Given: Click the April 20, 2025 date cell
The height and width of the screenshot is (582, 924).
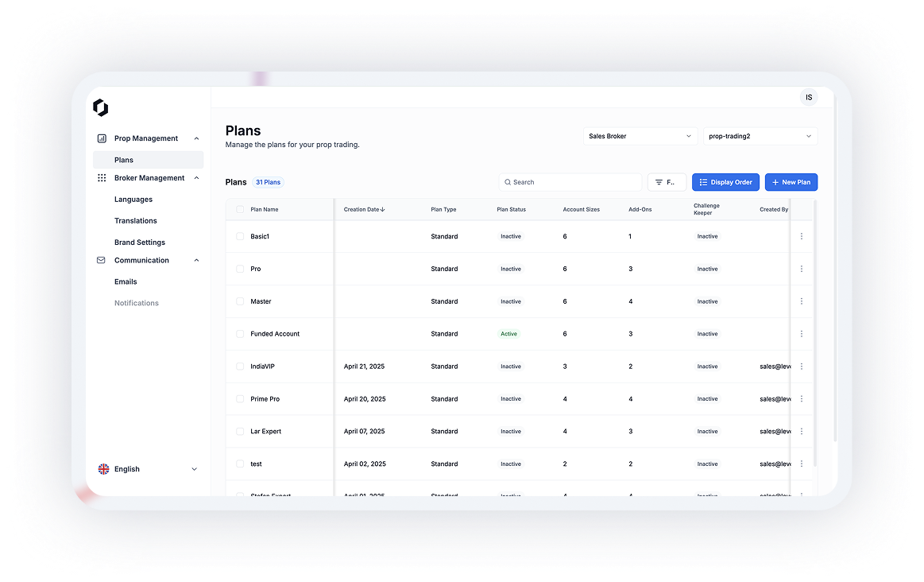Looking at the screenshot, I should click(x=364, y=399).
